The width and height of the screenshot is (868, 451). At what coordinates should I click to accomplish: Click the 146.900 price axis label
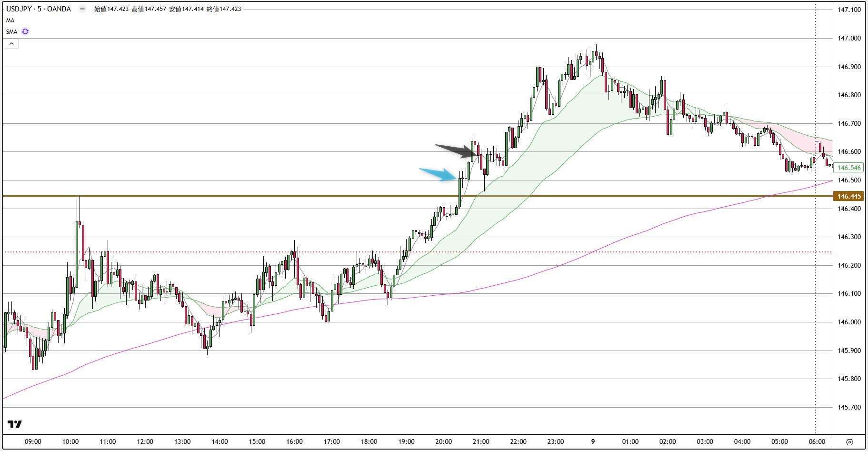(849, 67)
